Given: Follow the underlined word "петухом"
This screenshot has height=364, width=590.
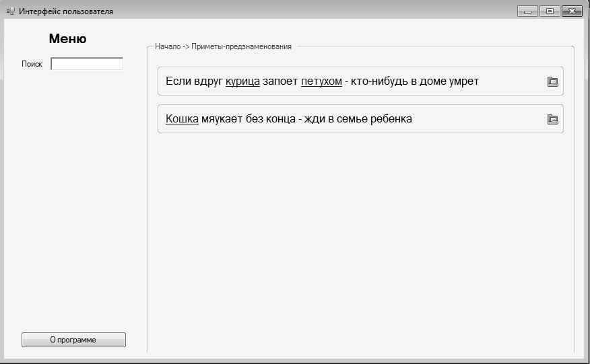Looking at the screenshot, I should 321,81.
